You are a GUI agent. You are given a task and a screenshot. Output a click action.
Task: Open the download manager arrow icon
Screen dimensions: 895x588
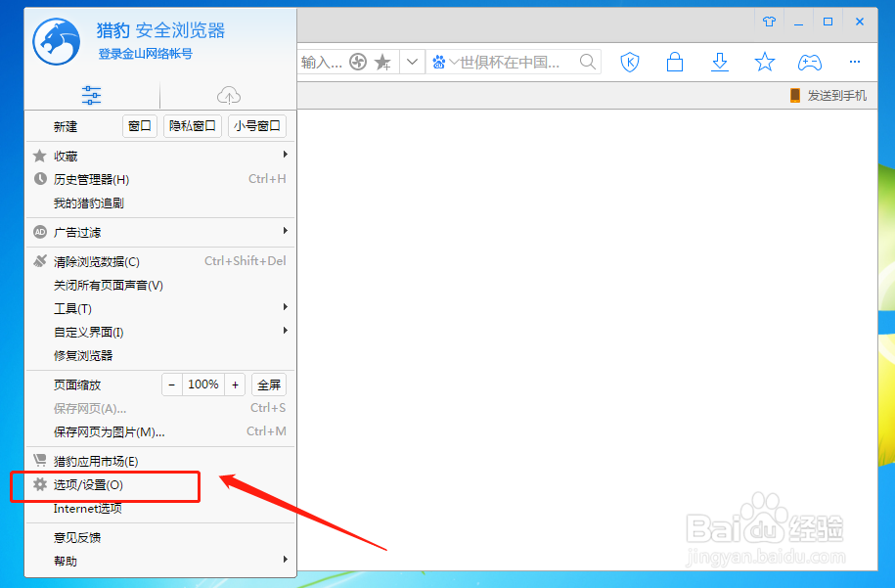tap(720, 62)
